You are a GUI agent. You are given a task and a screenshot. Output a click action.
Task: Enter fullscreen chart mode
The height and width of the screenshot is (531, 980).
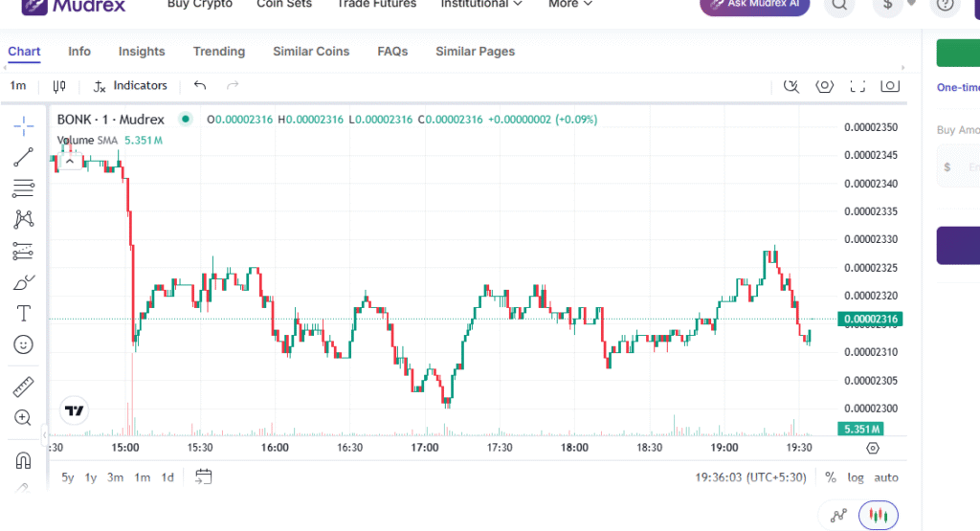coord(857,86)
